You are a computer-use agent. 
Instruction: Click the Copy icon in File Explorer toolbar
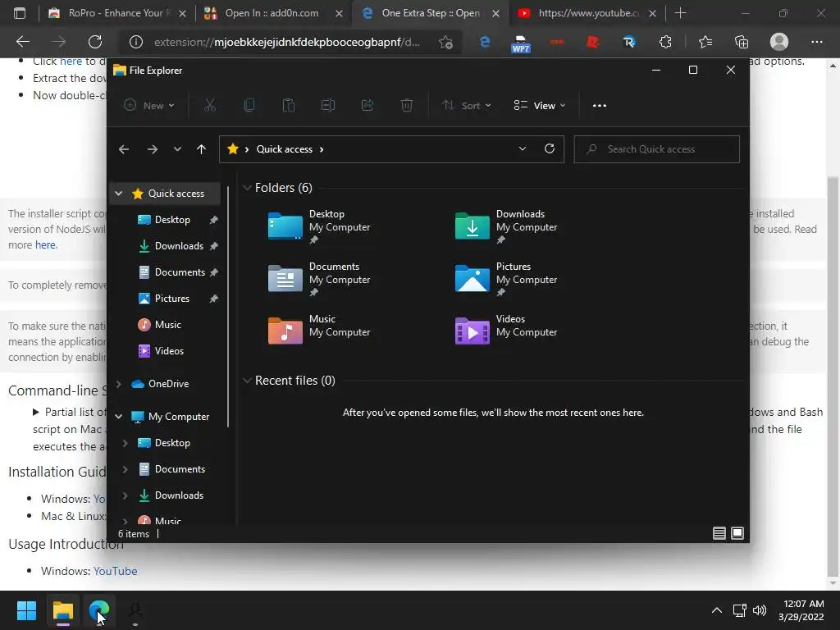[249, 106]
